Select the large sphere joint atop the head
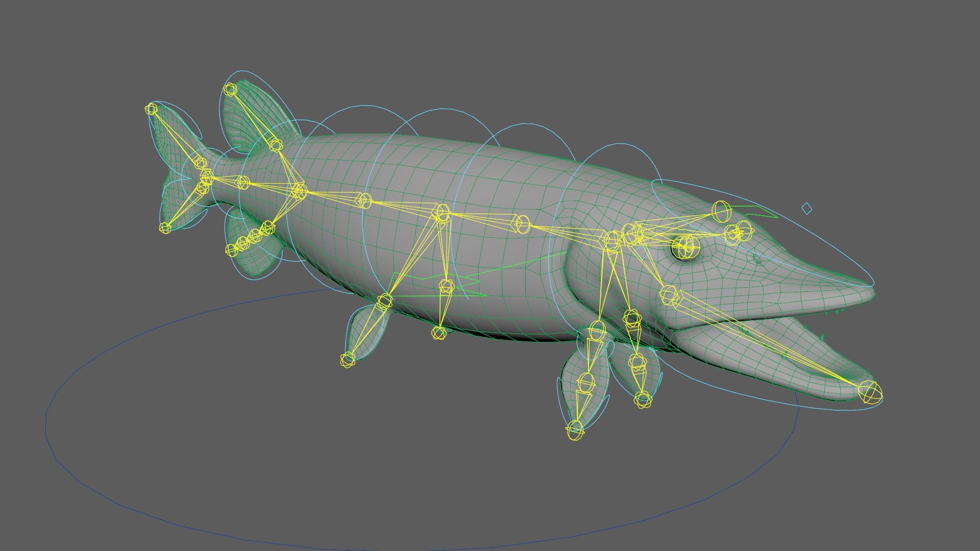This screenshot has height=551, width=980. (x=721, y=211)
